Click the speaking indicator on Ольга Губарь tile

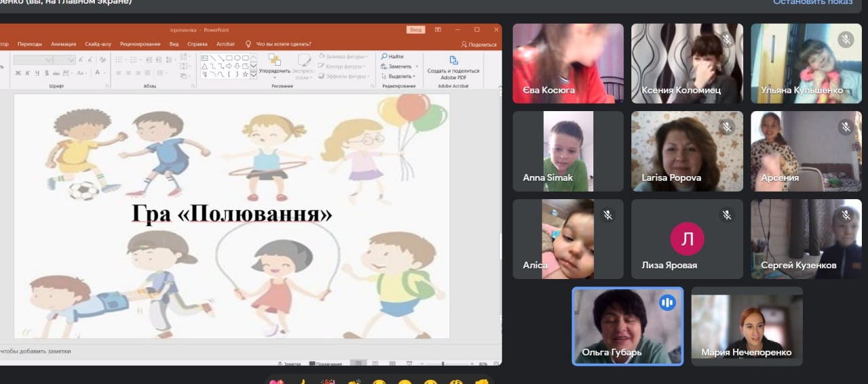(667, 303)
